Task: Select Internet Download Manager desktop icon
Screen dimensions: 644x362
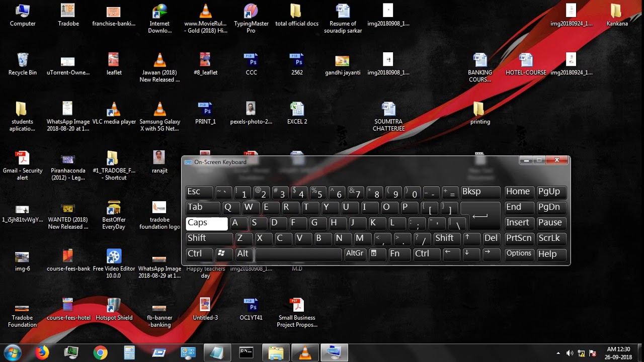Action: [x=159, y=18]
